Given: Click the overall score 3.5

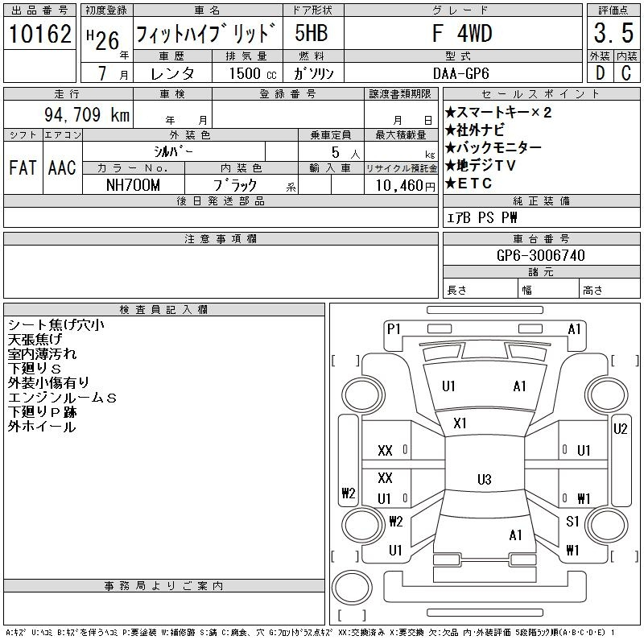Looking at the screenshot, I should (612, 35).
